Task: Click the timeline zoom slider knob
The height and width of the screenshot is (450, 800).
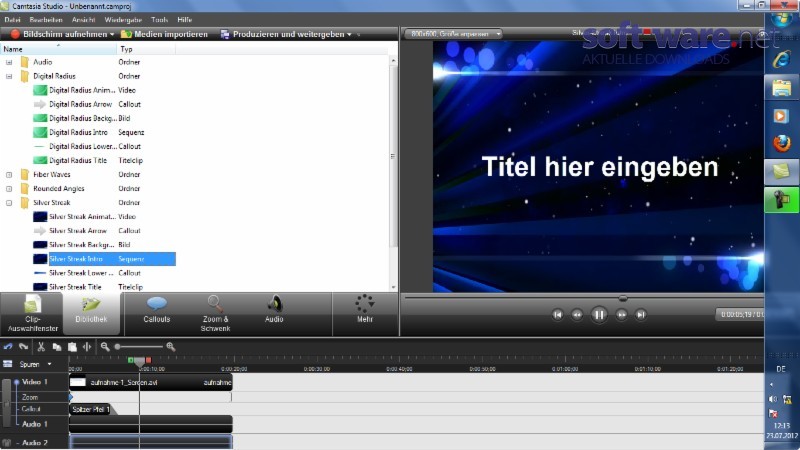Action: click(117, 347)
